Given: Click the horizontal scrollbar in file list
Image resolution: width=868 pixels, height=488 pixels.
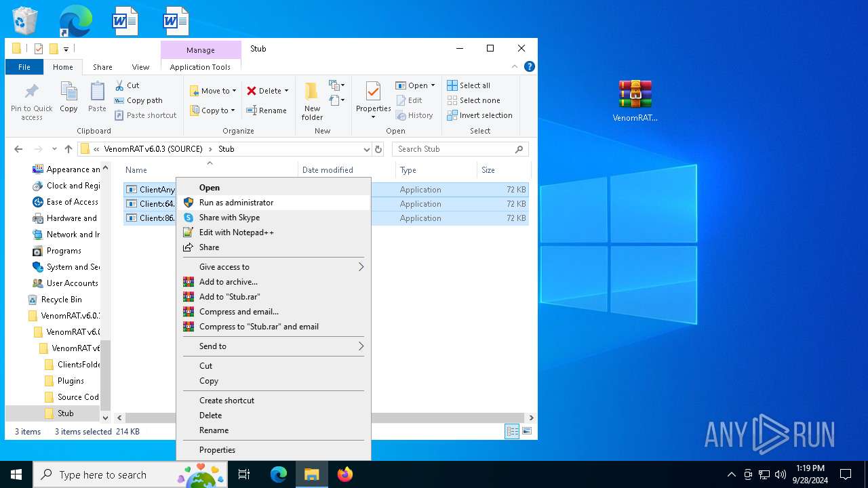Looking at the screenshot, I should 325,418.
